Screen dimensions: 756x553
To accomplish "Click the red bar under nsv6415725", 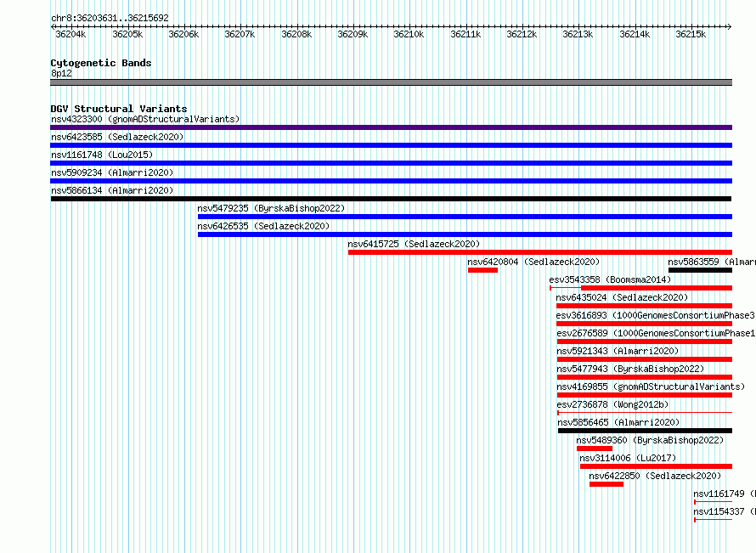I will pos(540,252).
